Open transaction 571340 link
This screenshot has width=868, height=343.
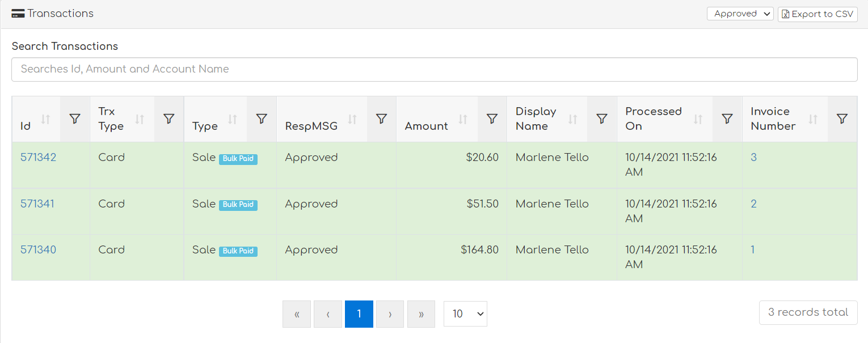click(x=39, y=250)
